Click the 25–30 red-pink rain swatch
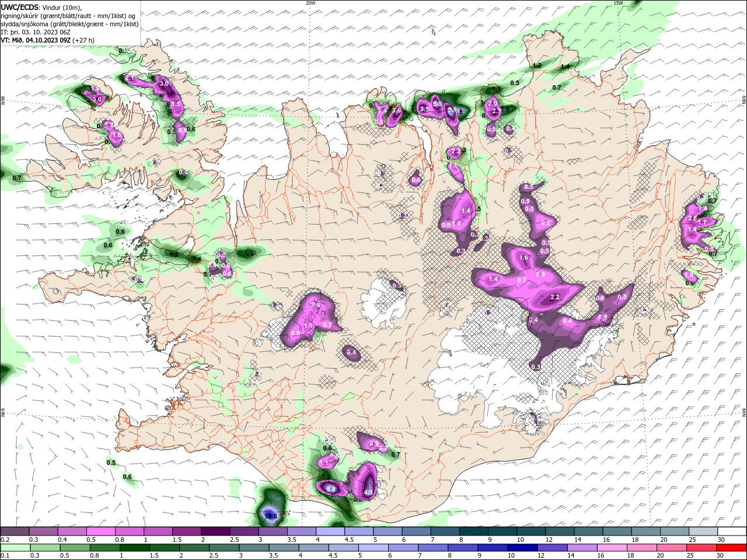 701,548
